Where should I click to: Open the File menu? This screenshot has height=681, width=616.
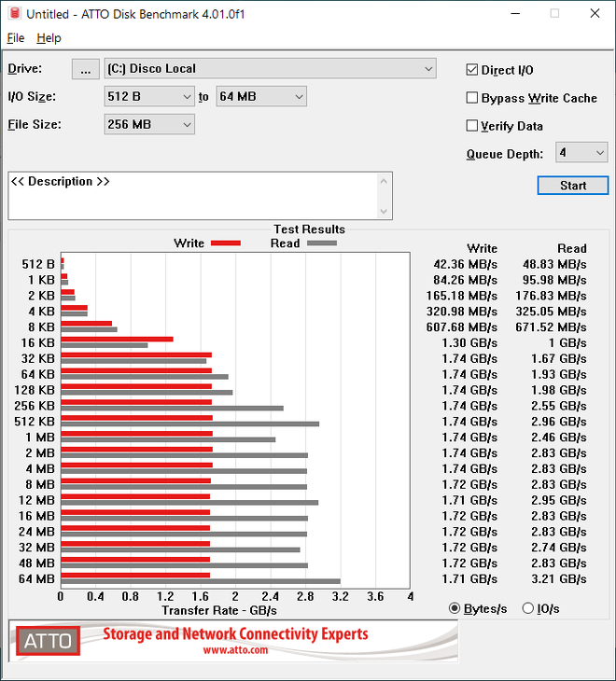[x=16, y=38]
